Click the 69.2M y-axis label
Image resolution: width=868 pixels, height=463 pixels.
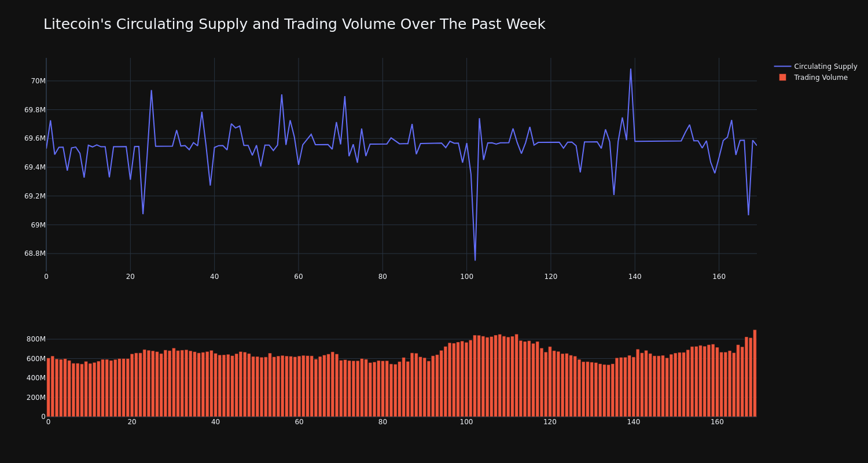pyautogui.click(x=35, y=196)
